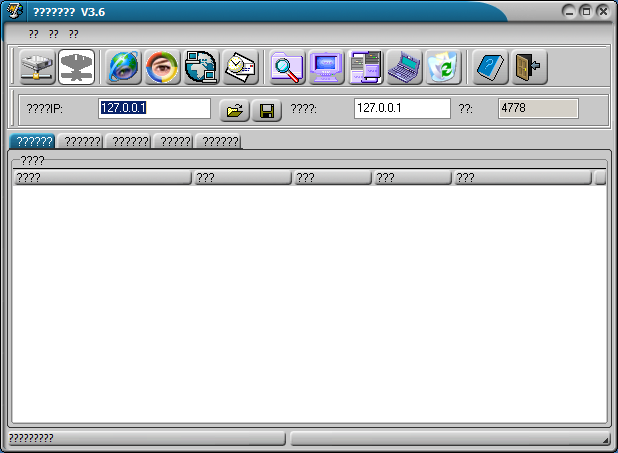Image resolution: width=618 pixels, height=453 pixels.
Task: Click the mail envelope icon
Action: pyautogui.click(x=240, y=67)
